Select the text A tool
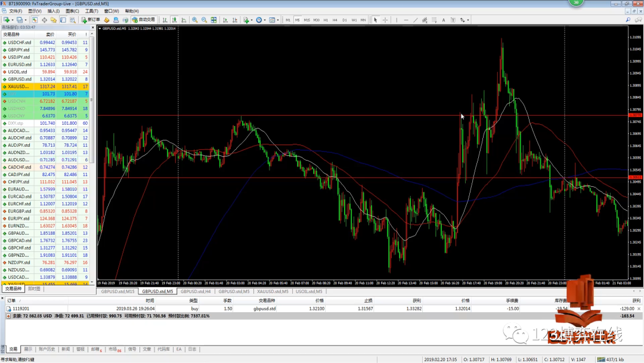644x363 pixels. tap(444, 20)
